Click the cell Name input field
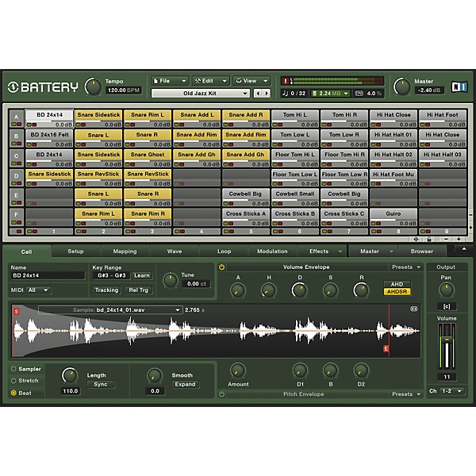Screen dimensions: 476x476 click(48, 275)
